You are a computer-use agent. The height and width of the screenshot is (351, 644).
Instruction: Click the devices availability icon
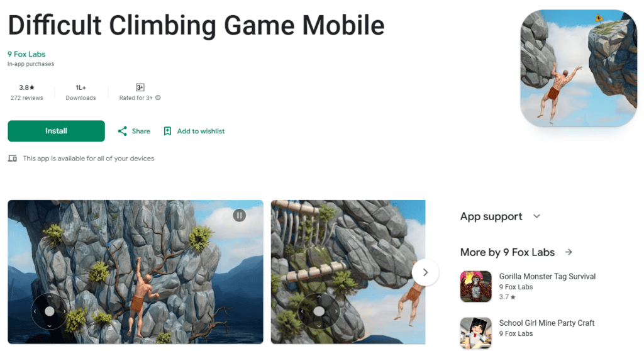(13, 159)
